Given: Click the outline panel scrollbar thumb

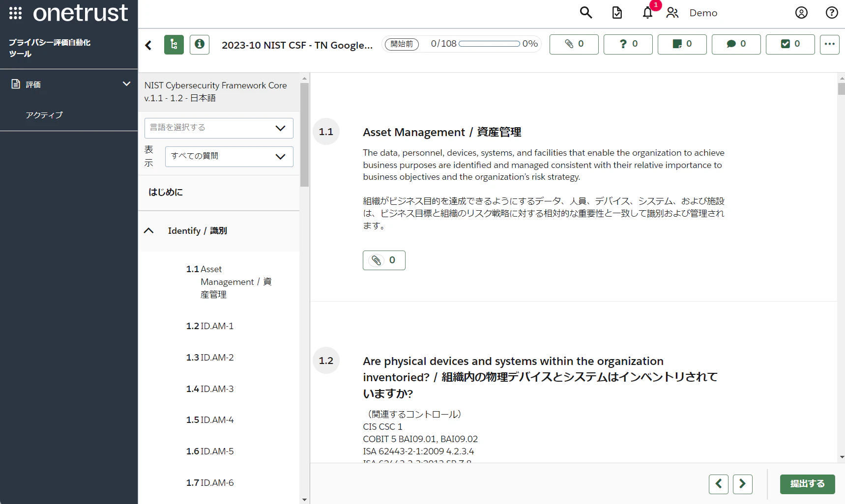Looking at the screenshot, I should (x=304, y=135).
